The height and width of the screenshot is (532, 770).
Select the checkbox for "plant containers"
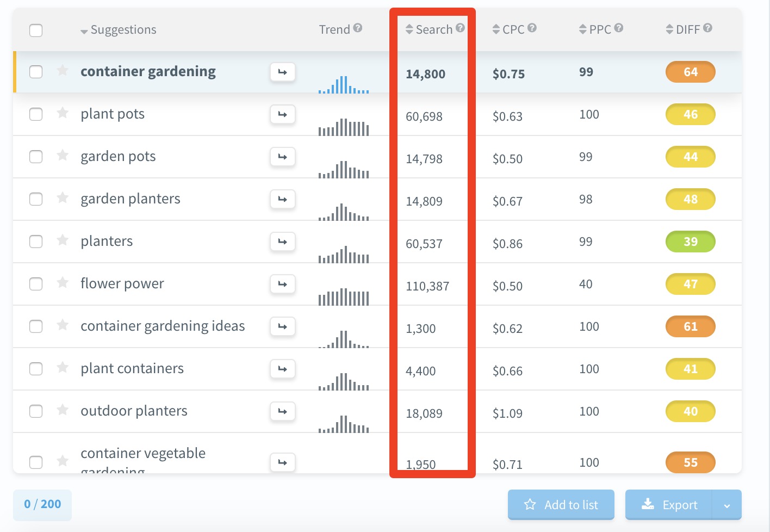coord(36,369)
